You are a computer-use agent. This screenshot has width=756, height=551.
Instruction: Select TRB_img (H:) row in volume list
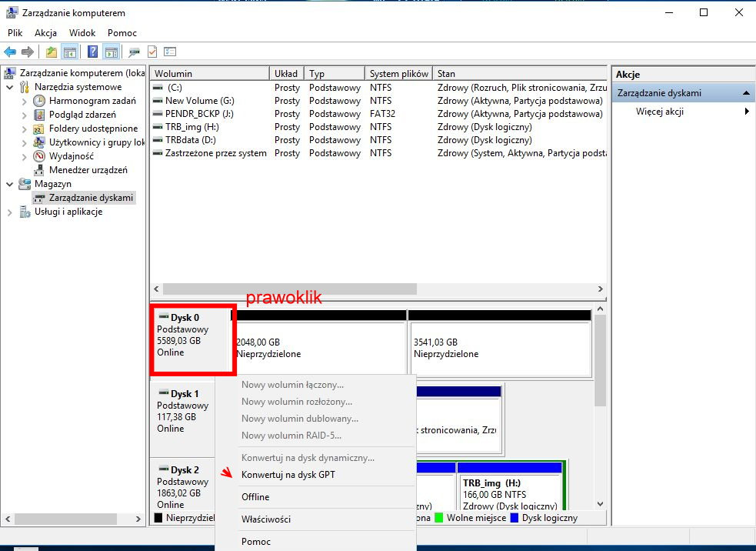[378, 127]
